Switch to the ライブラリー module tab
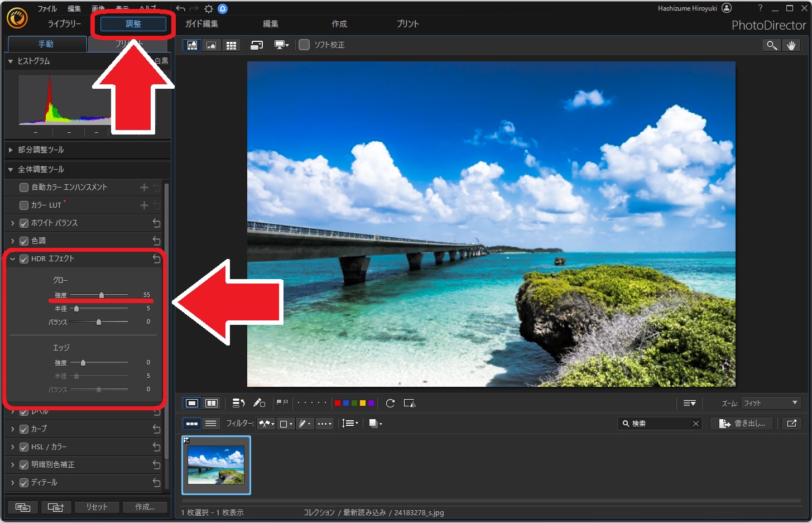812x523 pixels. point(64,24)
